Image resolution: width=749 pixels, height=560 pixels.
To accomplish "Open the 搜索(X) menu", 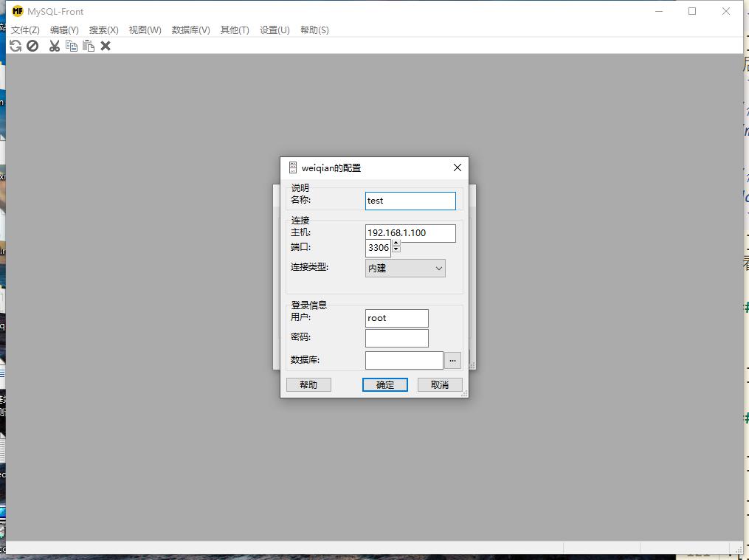I will [103, 30].
